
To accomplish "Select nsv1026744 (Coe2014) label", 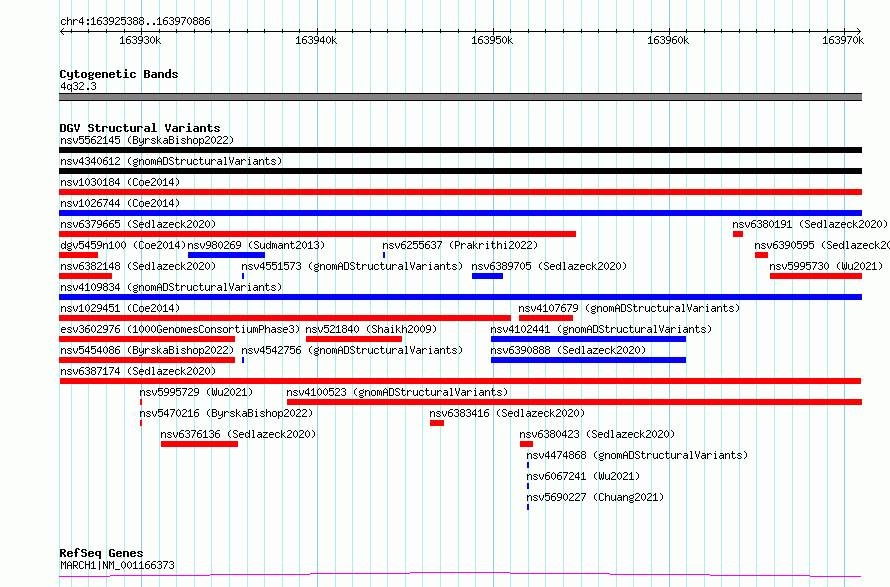I will coord(120,203).
